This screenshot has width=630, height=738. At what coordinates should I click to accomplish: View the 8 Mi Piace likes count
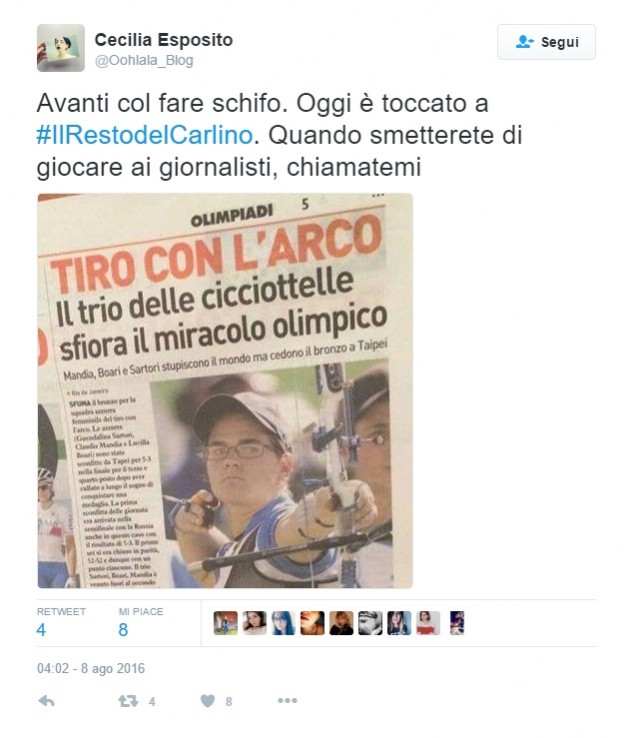141,622
